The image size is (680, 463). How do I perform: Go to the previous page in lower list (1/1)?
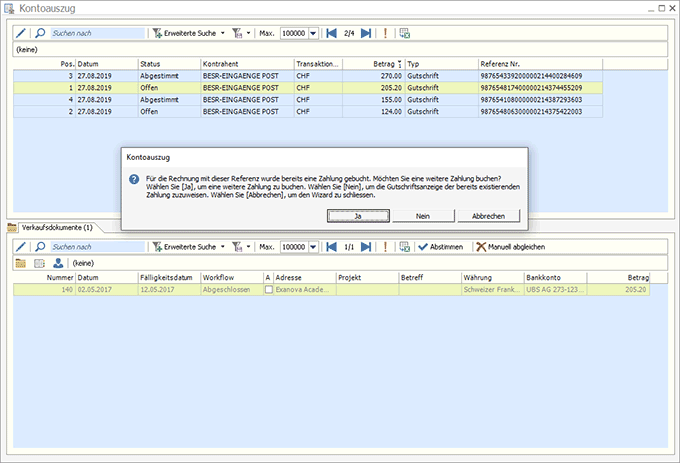331,247
